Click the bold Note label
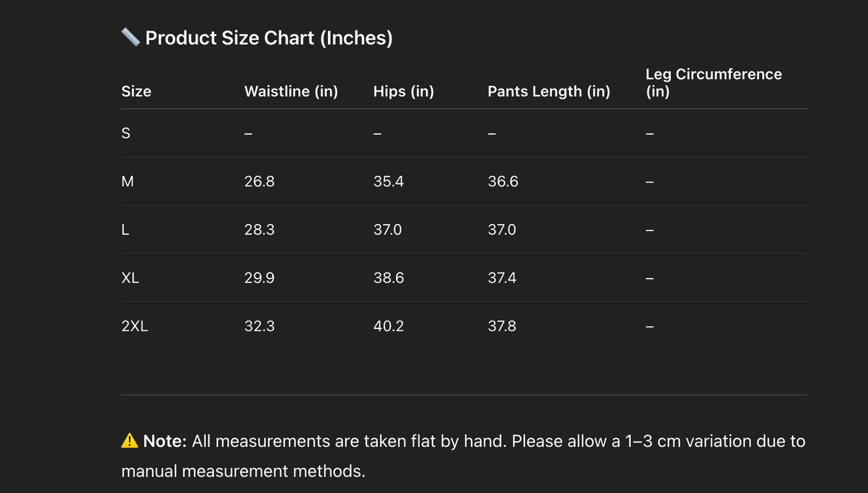 165,441
